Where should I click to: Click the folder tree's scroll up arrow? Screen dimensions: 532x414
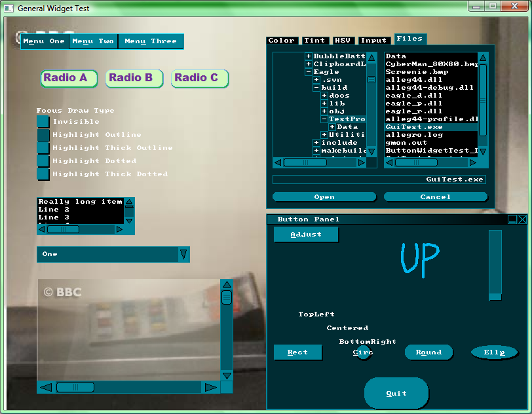point(371,57)
